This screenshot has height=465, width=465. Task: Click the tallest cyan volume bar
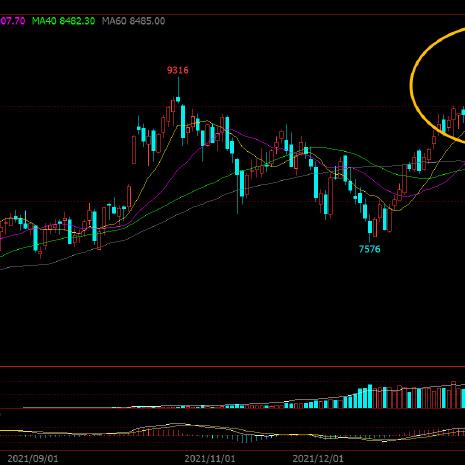pyautogui.click(x=370, y=396)
